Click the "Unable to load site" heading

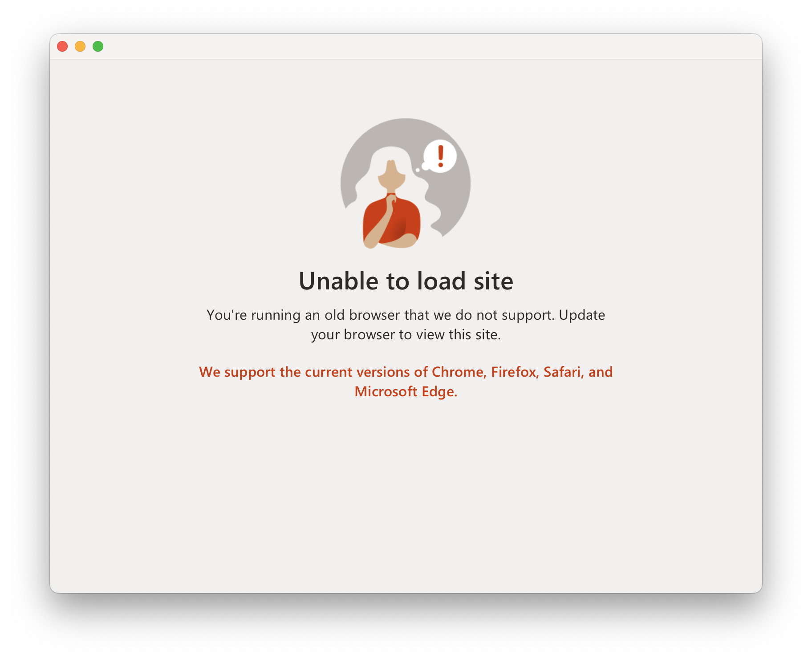(406, 281)
